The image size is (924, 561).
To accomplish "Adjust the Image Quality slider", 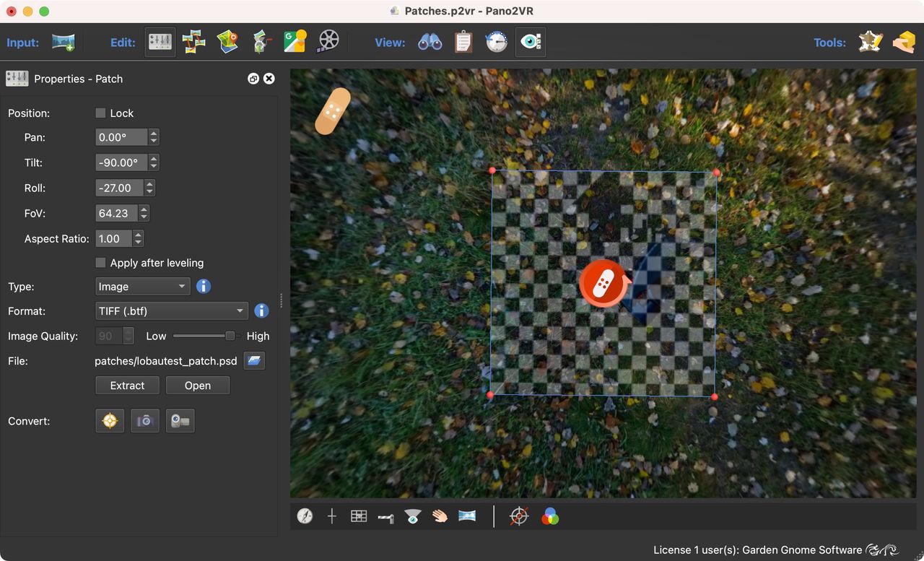I will pos(230,336).
